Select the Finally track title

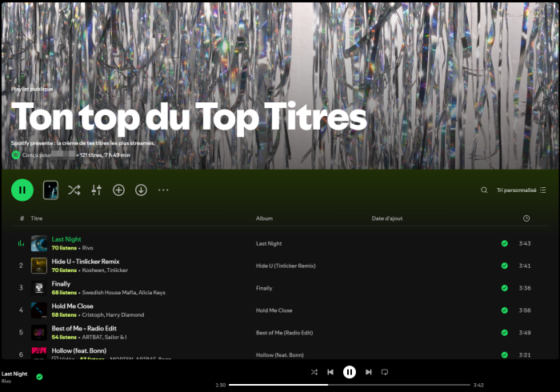pos(61,284)
